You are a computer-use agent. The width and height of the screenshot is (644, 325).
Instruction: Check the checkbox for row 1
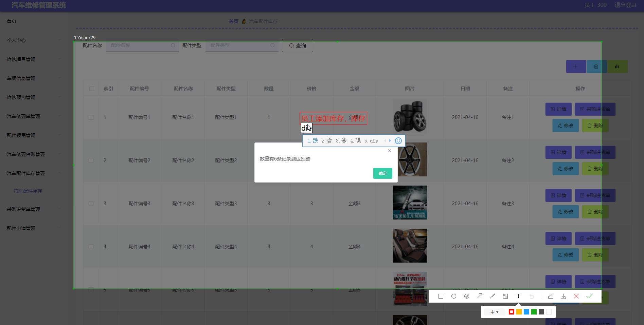pyautogui.click(x=91, y=117)
